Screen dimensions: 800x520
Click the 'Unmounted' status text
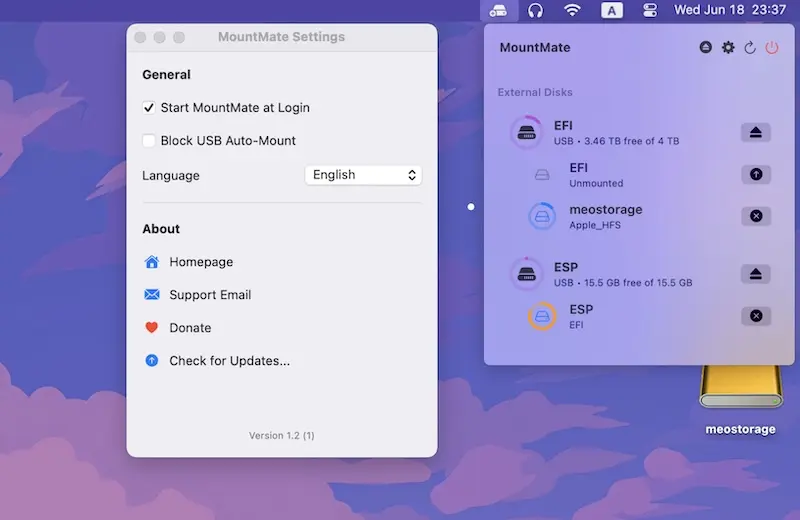pos(596,184)
